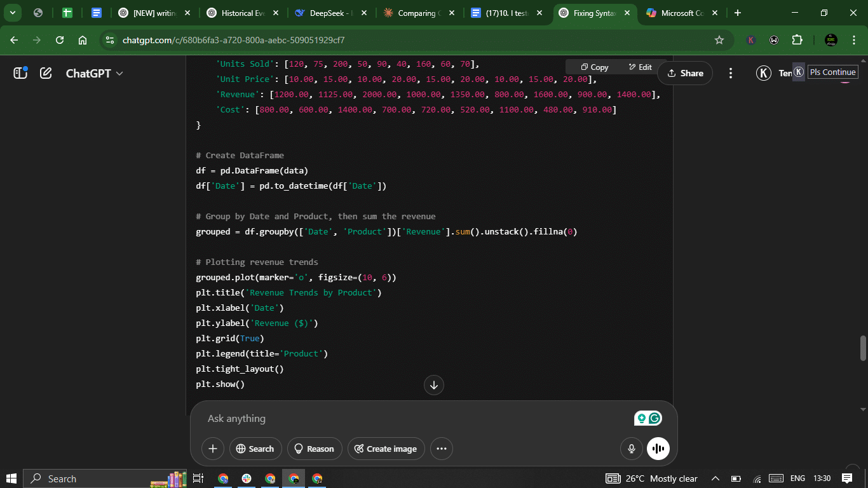Click the site information icon in address bar

point(111,40)
